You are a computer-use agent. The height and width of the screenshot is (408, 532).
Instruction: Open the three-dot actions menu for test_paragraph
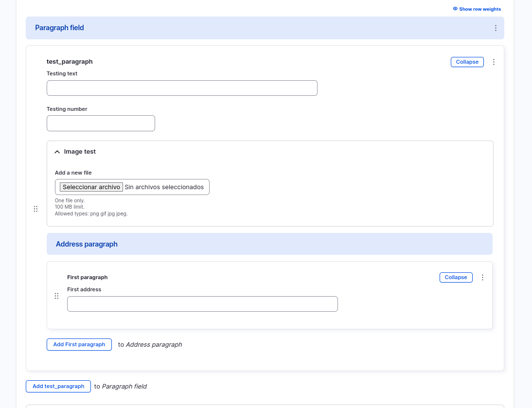494,62
